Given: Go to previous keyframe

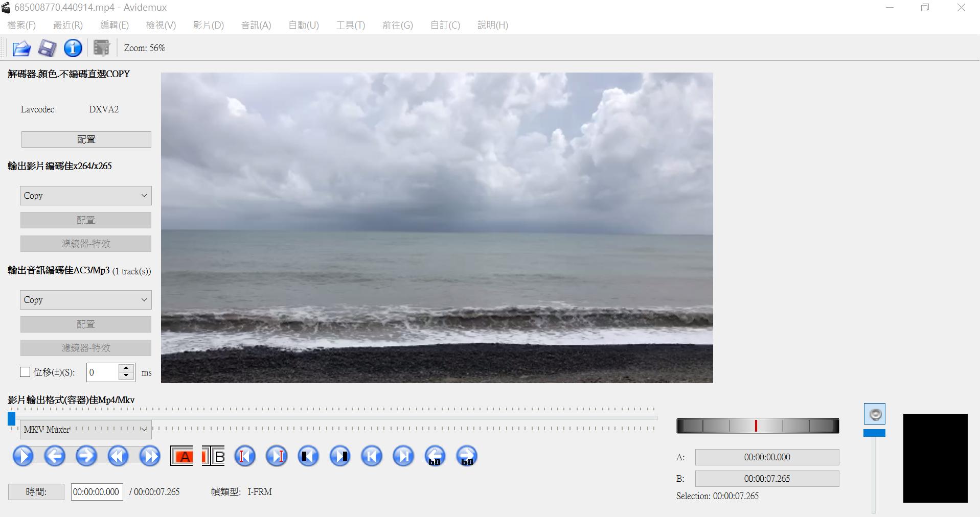Looking at the screenshot, I should (308, 456).
